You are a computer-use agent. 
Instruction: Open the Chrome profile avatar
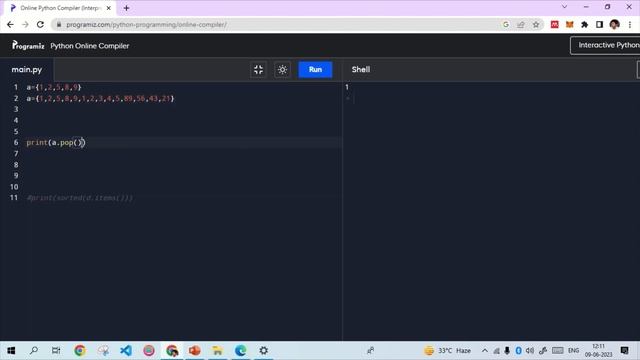[x=615, y=24]
